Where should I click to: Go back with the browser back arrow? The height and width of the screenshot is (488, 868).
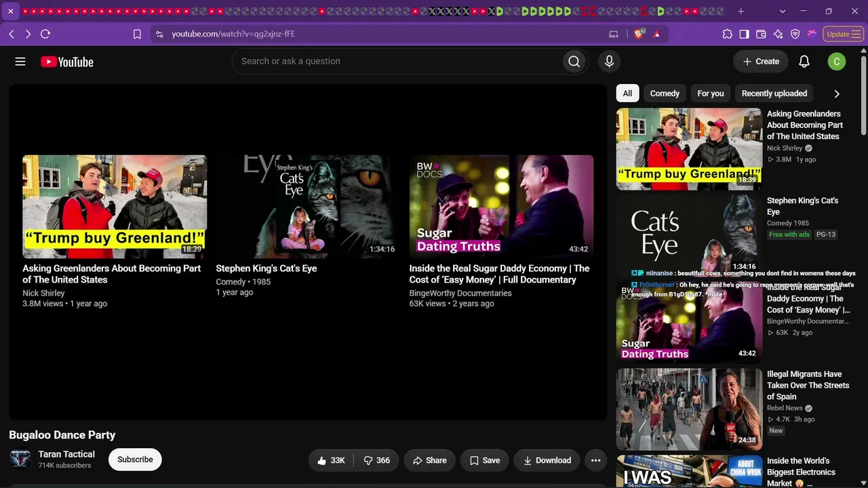(x=12, y=34)
